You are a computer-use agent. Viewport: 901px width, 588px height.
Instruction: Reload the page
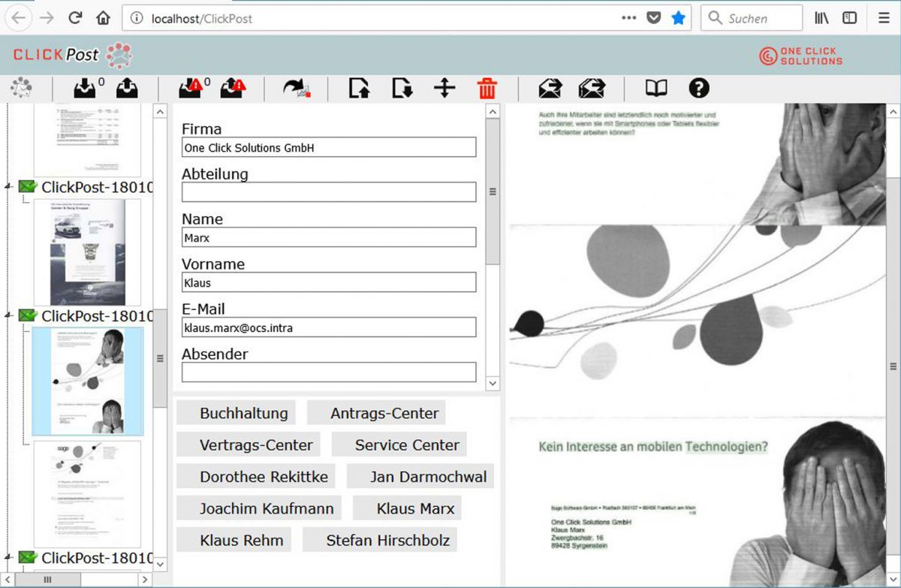pyautogui.click(x=75, y=18)
